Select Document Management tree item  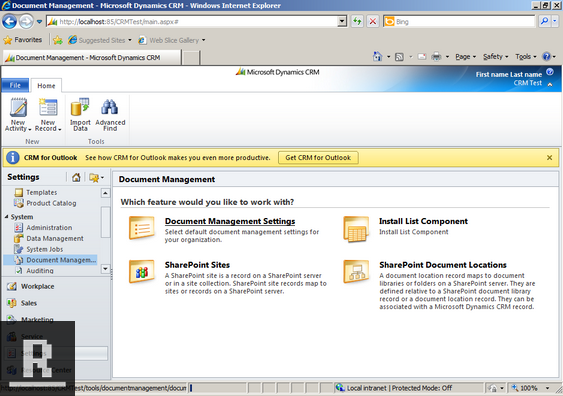coord(51,260)
